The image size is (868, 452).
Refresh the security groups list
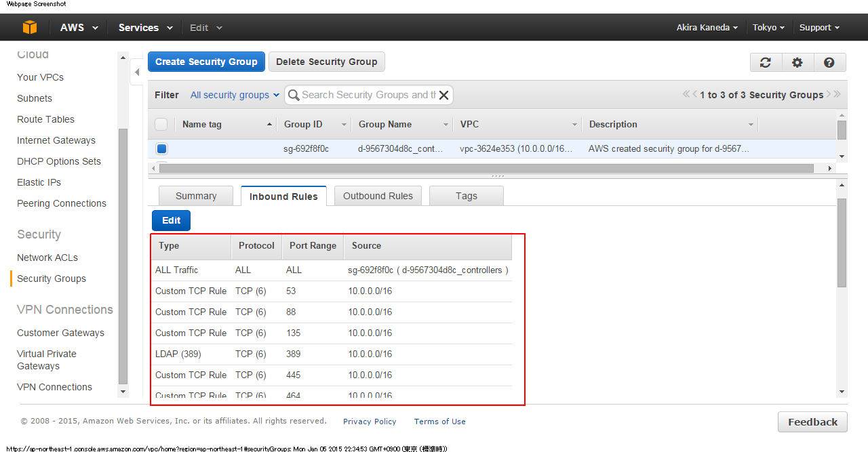pyautogui.click(x=766, y=62)
